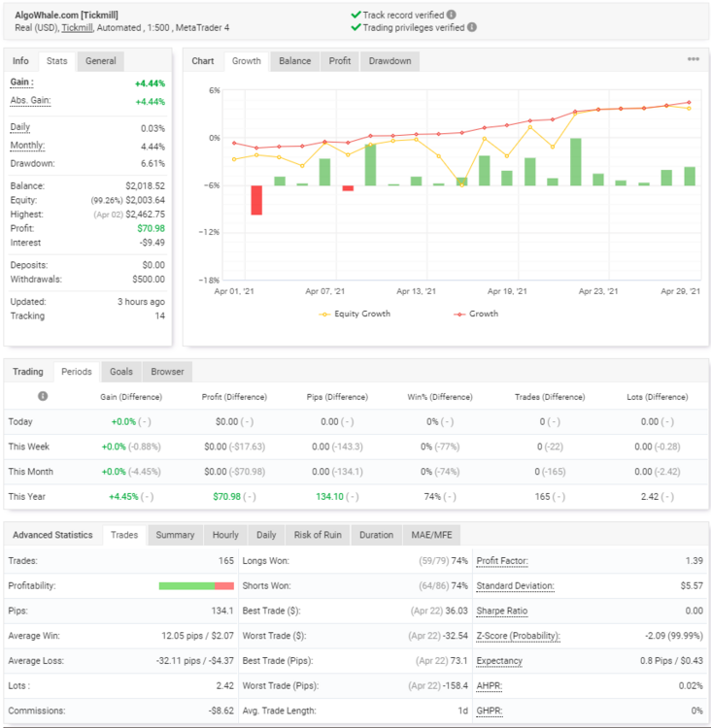Click the Gain (Difference) column header
The width and height of the screenshot is (711, 728).
pos(131,397)
